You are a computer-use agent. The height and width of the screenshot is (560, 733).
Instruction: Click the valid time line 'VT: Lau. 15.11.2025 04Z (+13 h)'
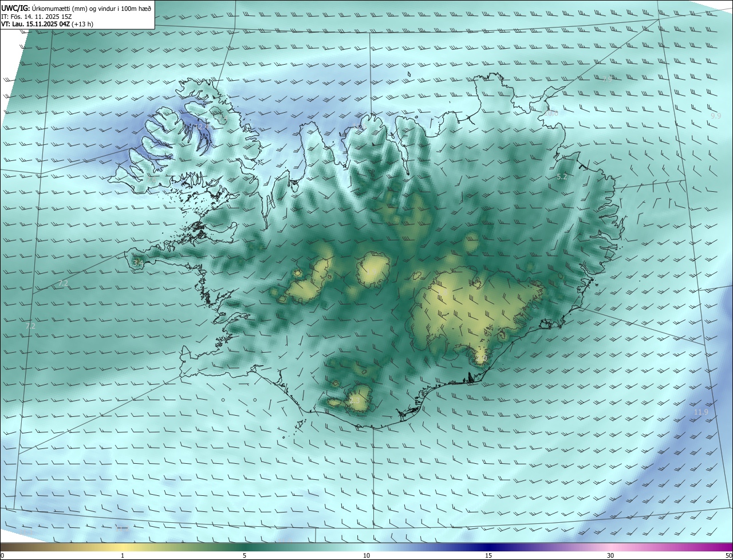48,24
